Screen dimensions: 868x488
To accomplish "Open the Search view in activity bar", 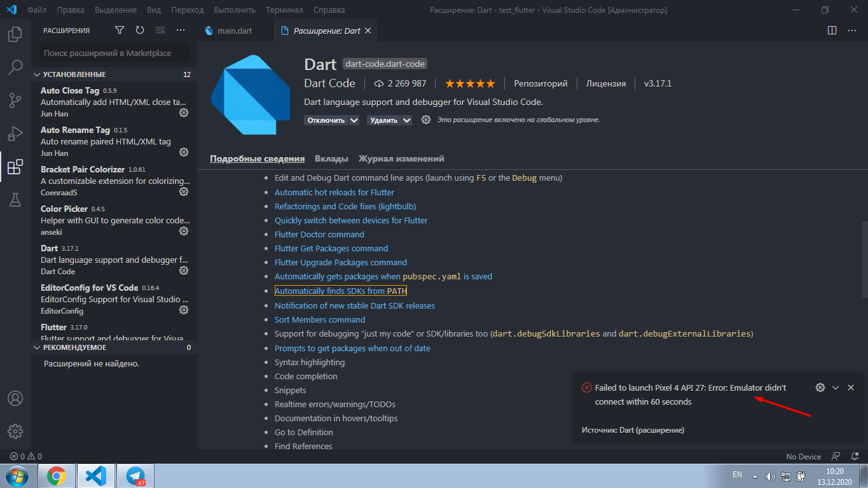I will (15, 67).
